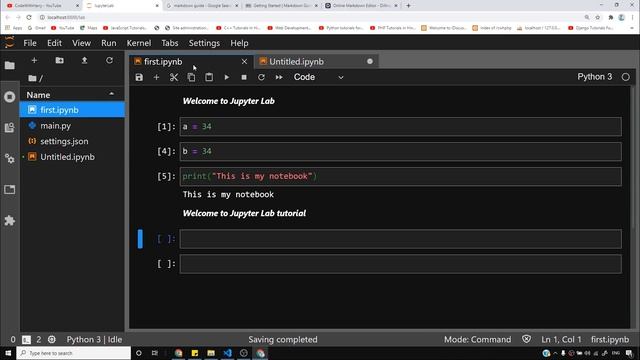
Task: Cut selected cells with scissors icon
Action: (174, 77)
